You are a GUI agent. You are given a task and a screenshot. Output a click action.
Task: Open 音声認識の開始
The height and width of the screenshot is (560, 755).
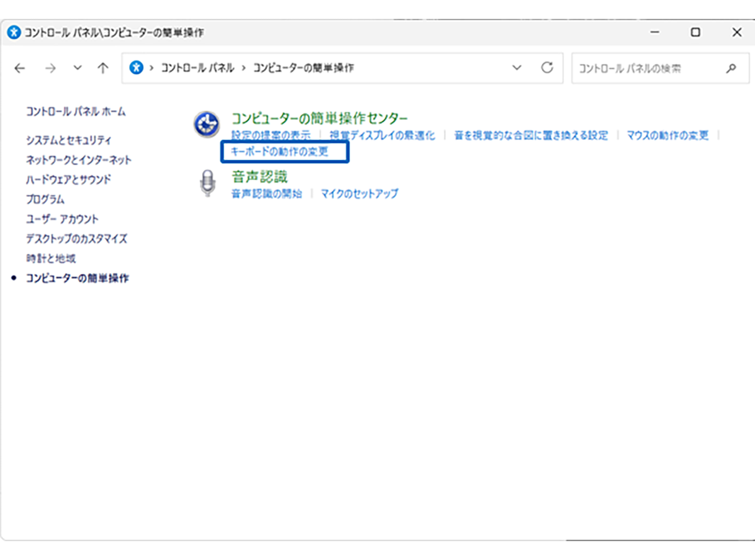(266, 194)
